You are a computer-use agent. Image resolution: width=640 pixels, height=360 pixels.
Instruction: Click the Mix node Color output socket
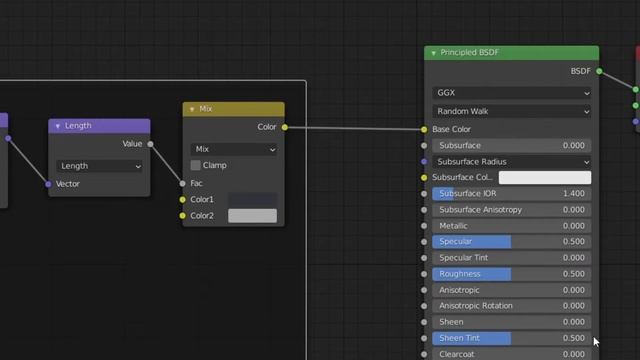(285, 127)
